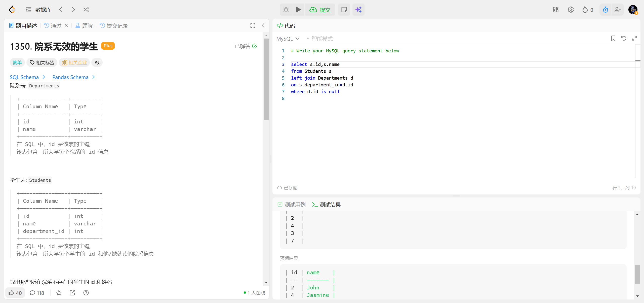Toggle the like thumbs-up button showing 40
The image size is (644, 303).
click(x=15, y=293)
